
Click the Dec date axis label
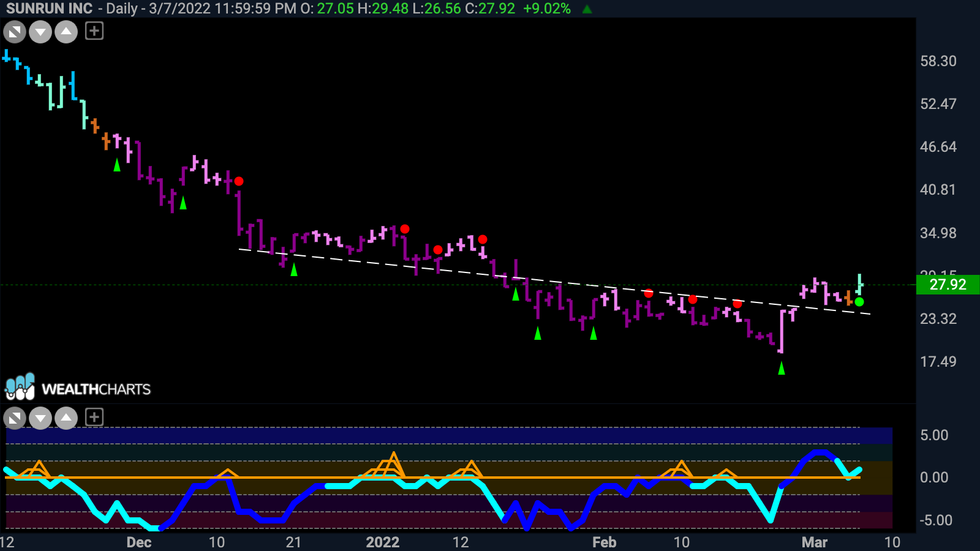[139, 542]
